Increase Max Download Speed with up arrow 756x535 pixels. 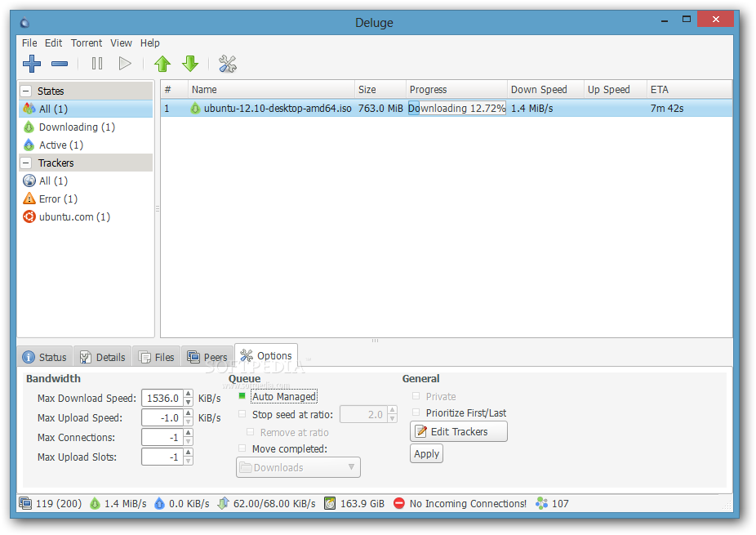[189, 395]
